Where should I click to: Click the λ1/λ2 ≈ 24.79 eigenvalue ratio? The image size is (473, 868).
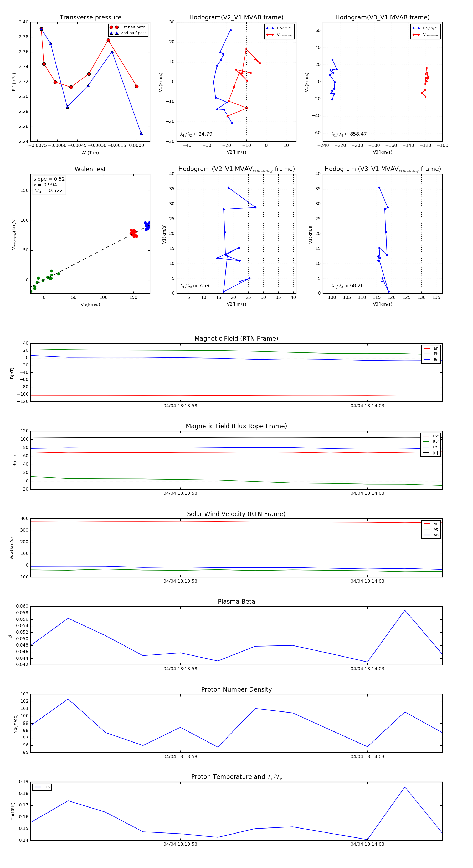pyautogui.click(x=196, y=134)
